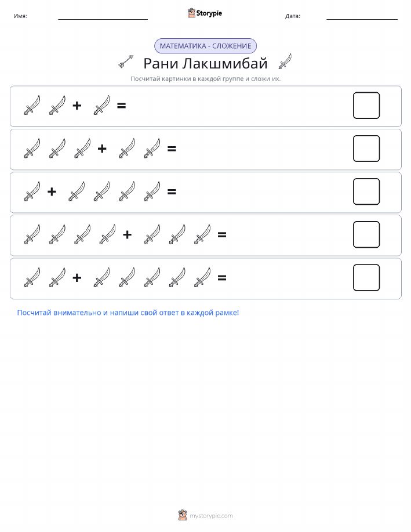Click the Имя name line field
The height and width of the screenshot is (532, 411).
103,16
